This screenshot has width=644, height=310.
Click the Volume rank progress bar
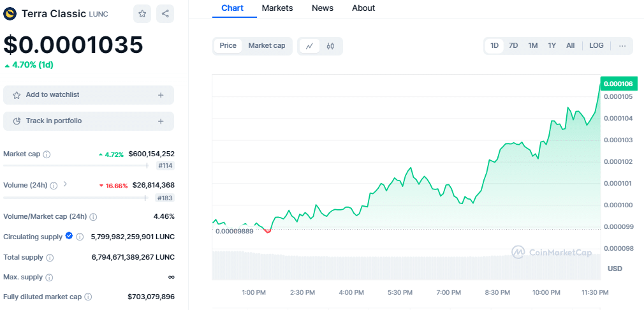(75, 198)
